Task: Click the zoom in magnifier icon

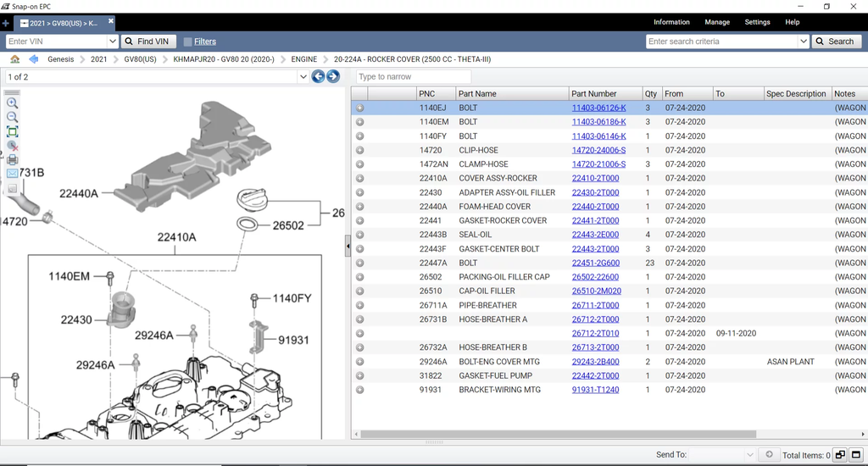Action: tap(12, 103)
